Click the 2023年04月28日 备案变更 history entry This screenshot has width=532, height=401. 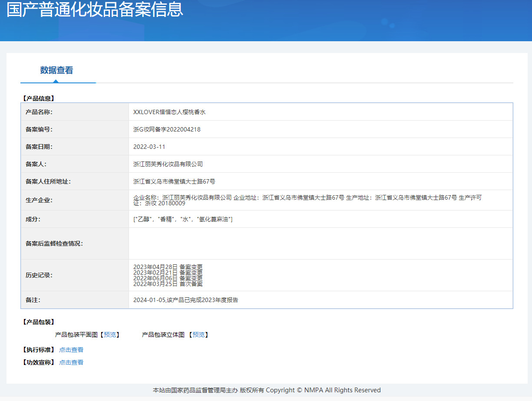click(168, 267)
